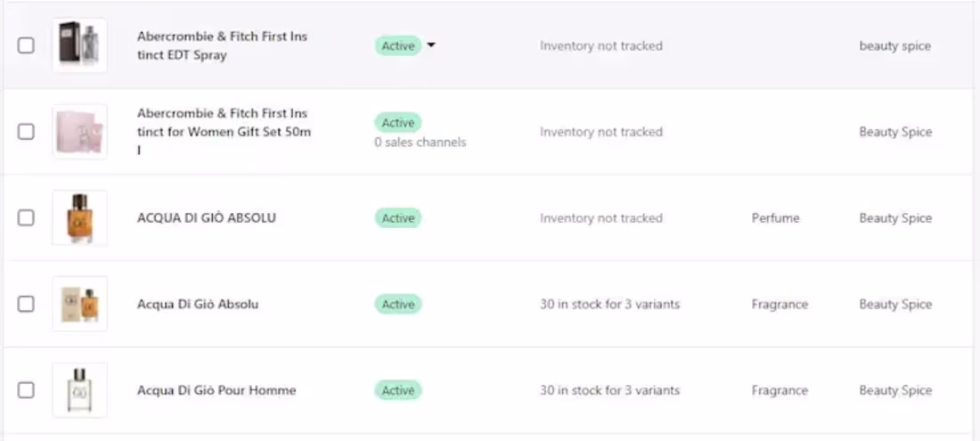Viewport: 980px width, 441px height.
Task: Tick the ACQUA DI GIÒ ABSOLU perfume checkbox
Action: coord(26,218)
